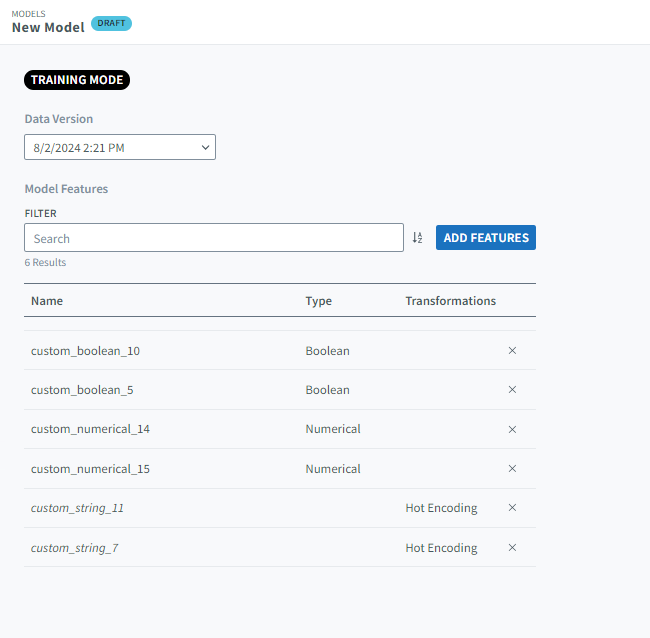
Task: Sort by the Name column header
Action: pyautogui.click(x=47, y=301)
